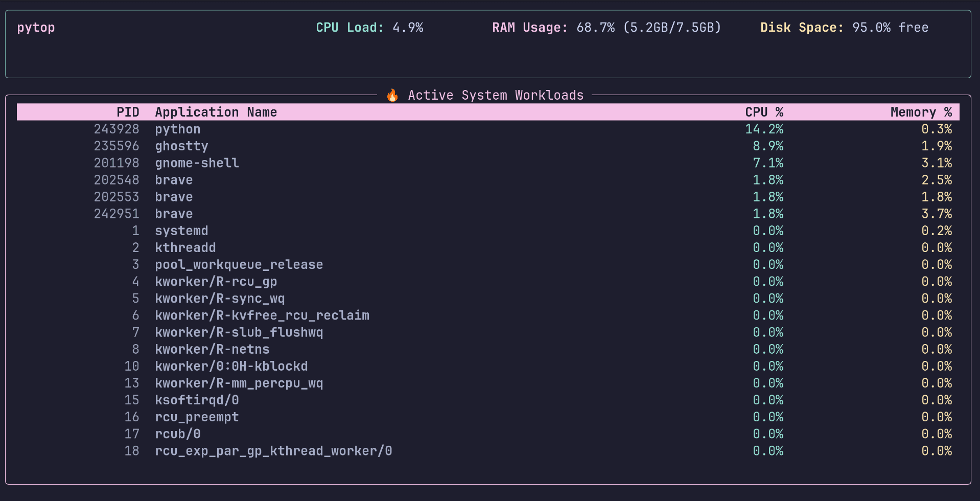Click the 3.1% memory value for gnome-shell
The width and height of the screenshot is (980, 501).
[937, 163]
